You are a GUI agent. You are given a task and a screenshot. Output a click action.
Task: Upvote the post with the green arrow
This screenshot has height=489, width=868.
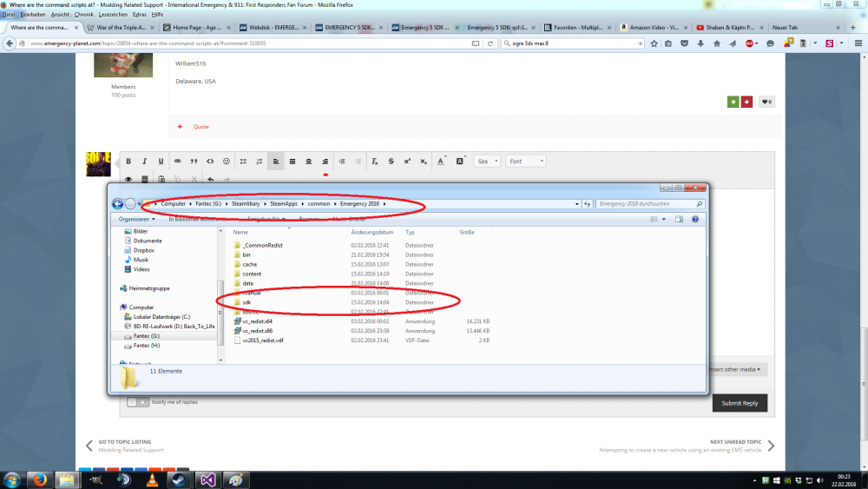(x=733, y=102)
